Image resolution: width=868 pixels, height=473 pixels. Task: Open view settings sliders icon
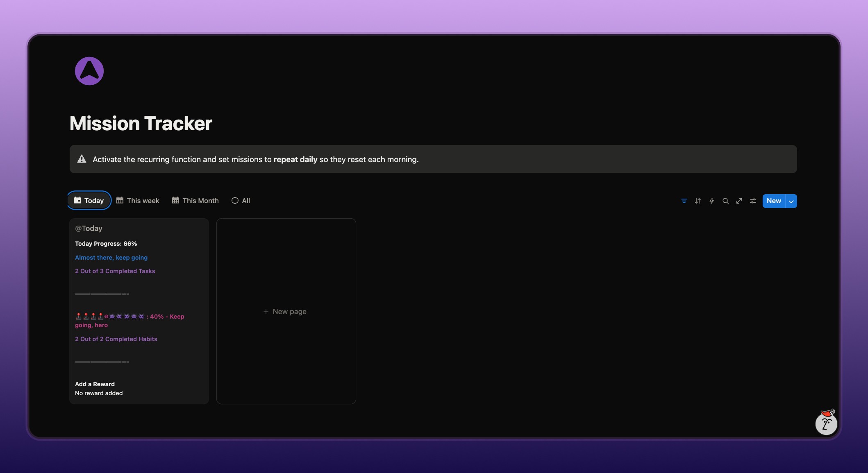coord(753,201)
